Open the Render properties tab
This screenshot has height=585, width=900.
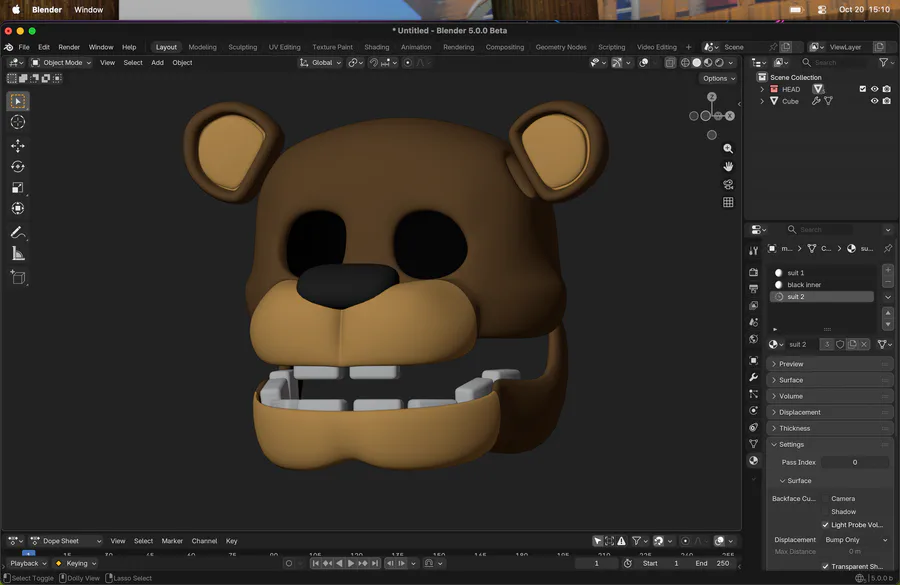click(754, 272)
